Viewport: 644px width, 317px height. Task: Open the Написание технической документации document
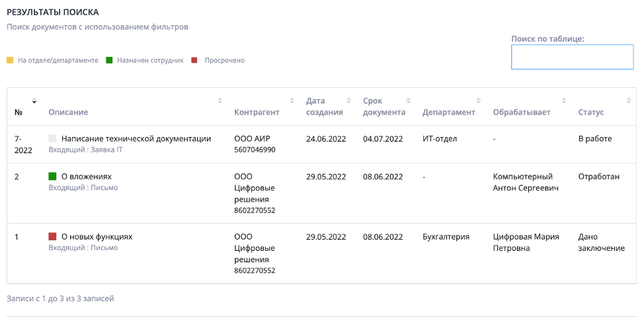(x=136, y=139)
